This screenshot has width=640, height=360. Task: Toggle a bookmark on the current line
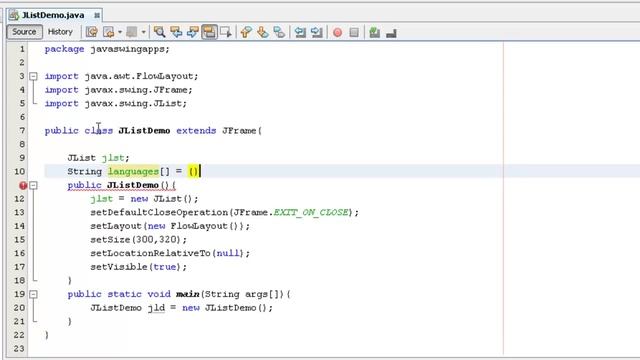click(x=279, y=32)
